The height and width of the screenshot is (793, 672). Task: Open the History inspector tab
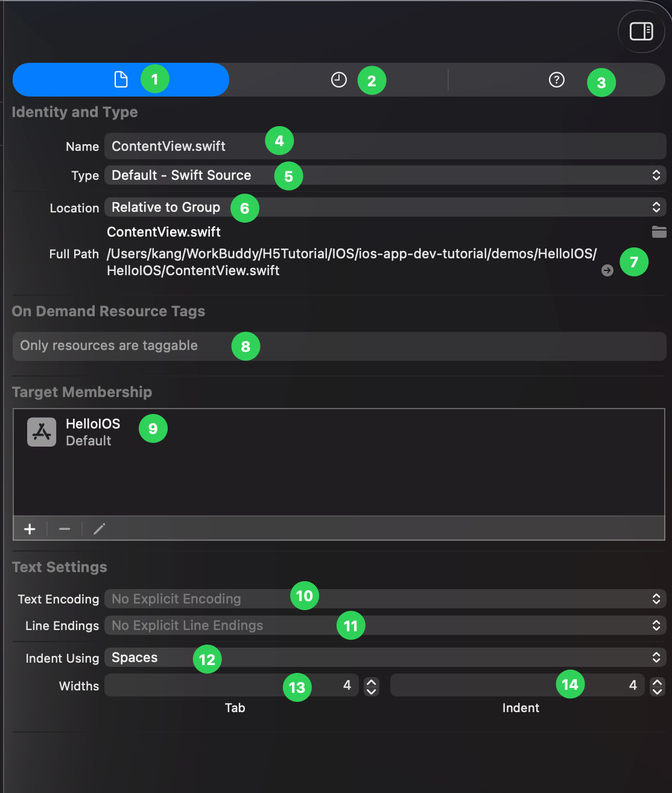pos(339,80)
